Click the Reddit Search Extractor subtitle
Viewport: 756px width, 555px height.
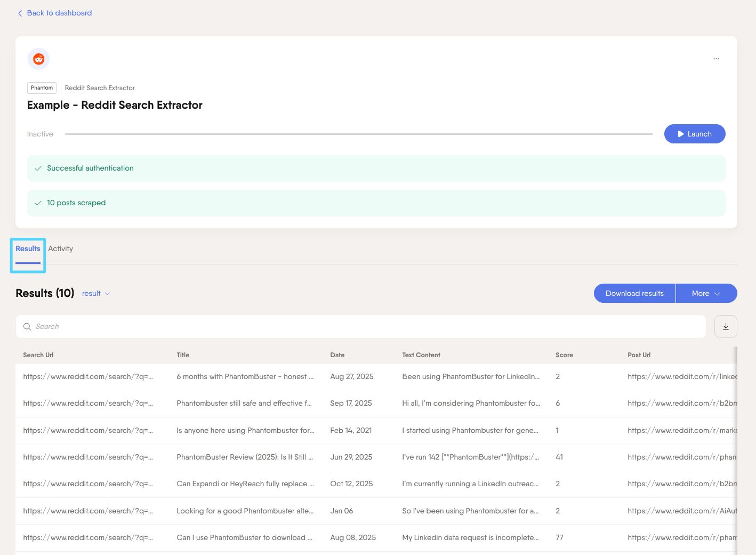point(100,88)
